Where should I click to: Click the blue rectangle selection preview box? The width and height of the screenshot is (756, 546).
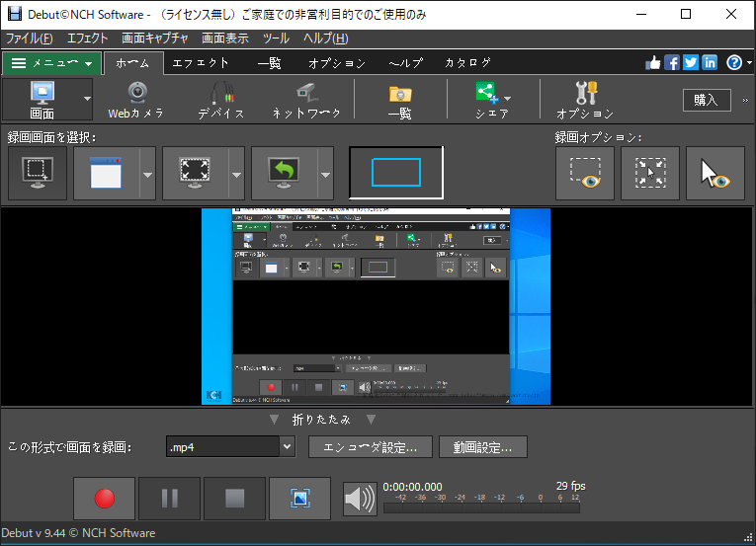point(396,173)
